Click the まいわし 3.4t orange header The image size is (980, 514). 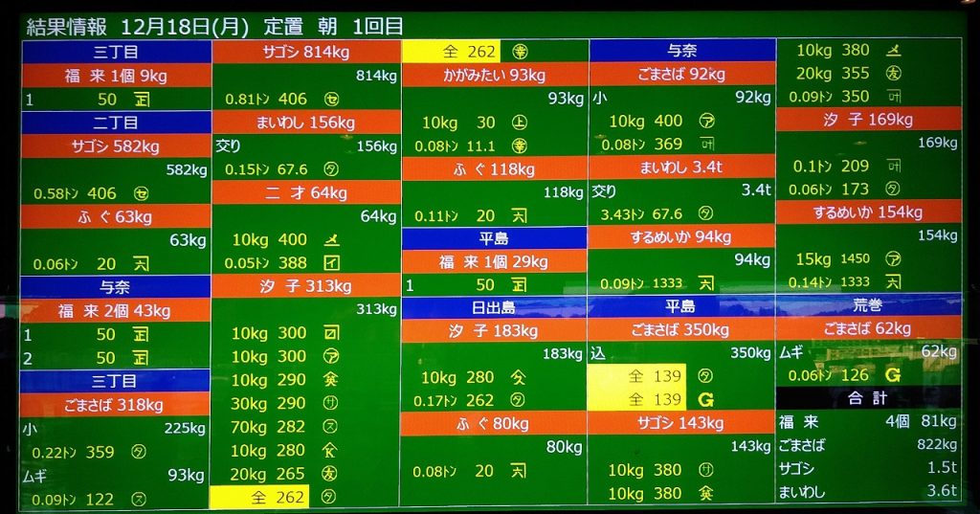click(x=680, y=168)
